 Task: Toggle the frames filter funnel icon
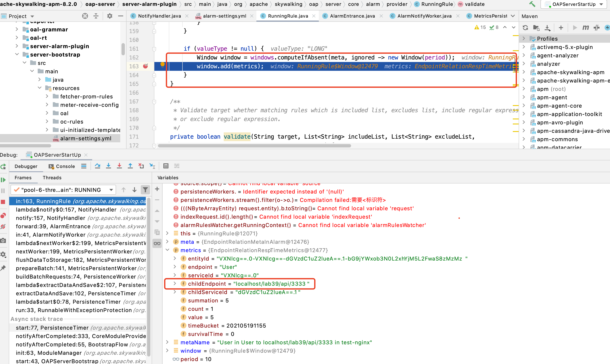tap(145, 190)
